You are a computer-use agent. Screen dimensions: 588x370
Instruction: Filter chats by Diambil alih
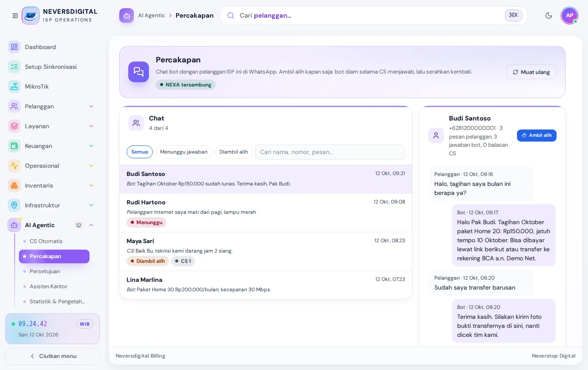(x=234, y=152)
